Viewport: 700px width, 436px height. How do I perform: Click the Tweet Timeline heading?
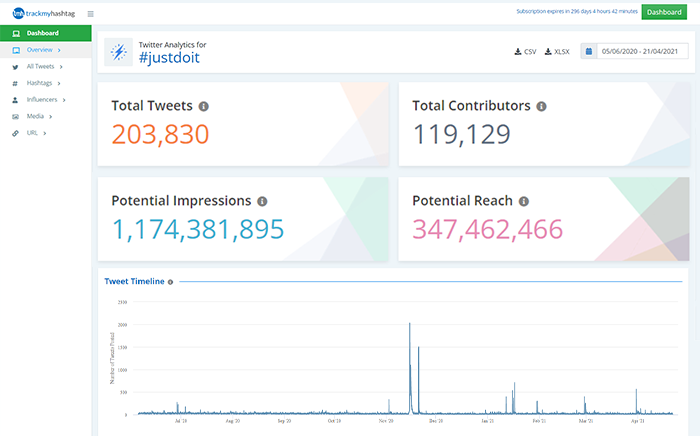click(x=134, y=281)
